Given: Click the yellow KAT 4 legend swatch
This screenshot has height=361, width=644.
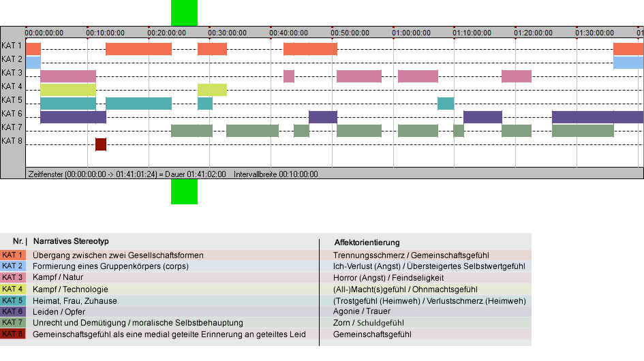Looking at the screenshot, I should point(13,289).
